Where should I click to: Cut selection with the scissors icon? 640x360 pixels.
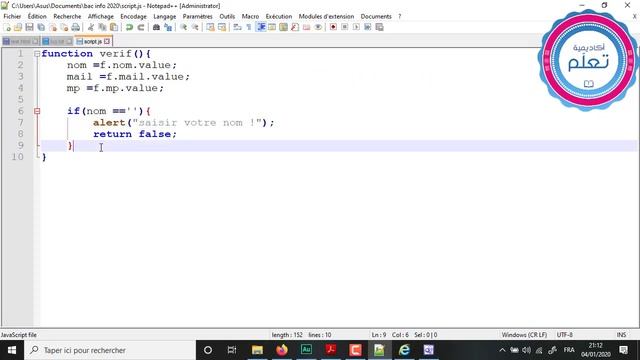tap(91, 27)
